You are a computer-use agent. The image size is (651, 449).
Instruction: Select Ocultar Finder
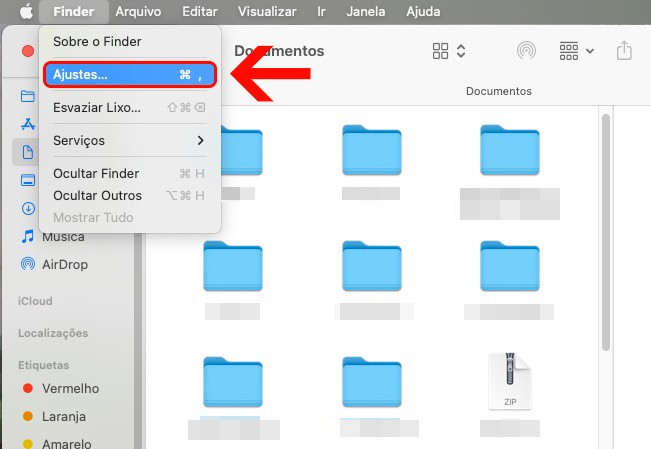(130, 173)
